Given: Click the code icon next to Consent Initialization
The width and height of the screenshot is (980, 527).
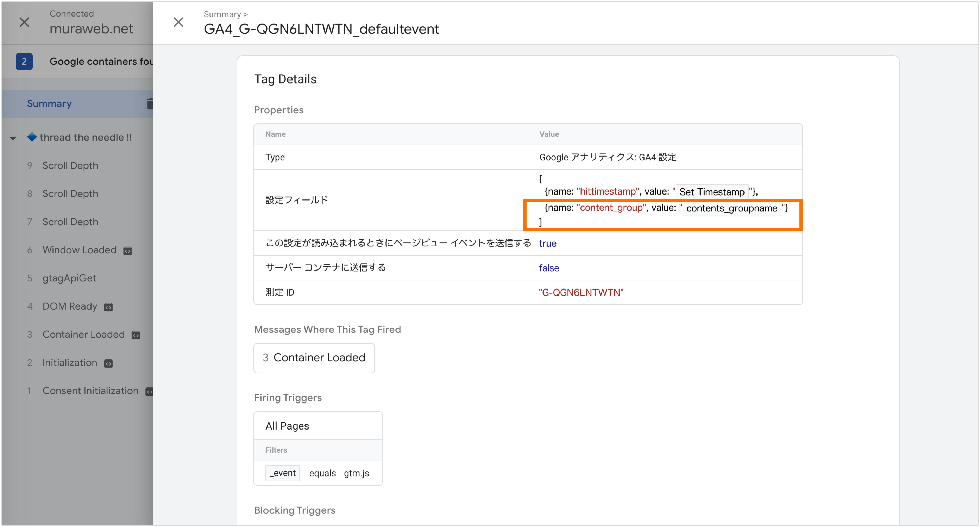Looking at the screenshot, I should pyautogui.click(x=149, y=391).
